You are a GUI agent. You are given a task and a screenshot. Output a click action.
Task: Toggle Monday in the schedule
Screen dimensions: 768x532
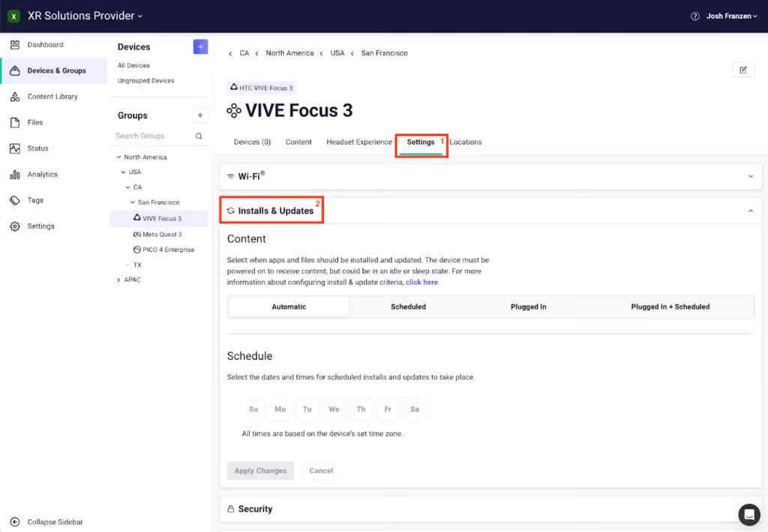pyautogui.click(x=280, y=409)
